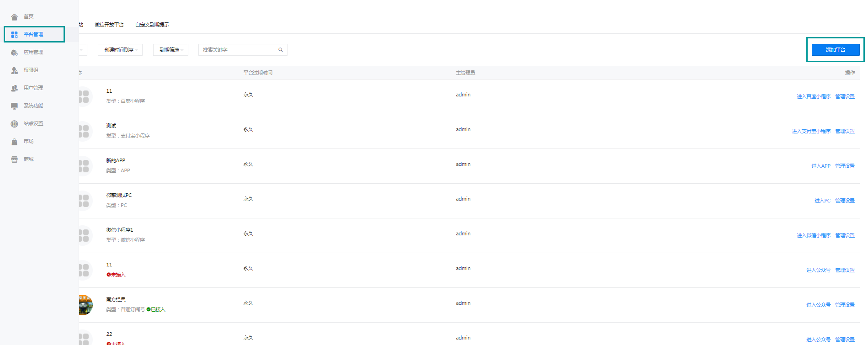Click 管理设置 for the 百度小程序 row
The height and width of the screenshot is (345, 868).
[845, 96]
